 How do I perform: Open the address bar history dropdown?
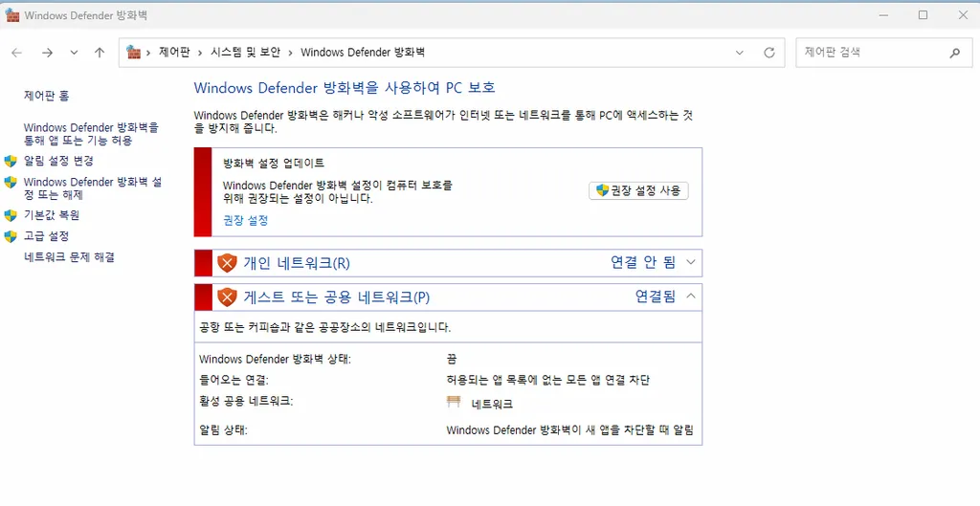pyautogui.click(x=740, y=54)
